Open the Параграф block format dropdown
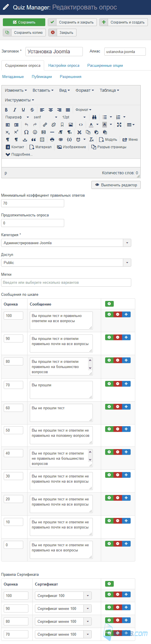This screenshot has width=151, height=644. pos(17,117)
